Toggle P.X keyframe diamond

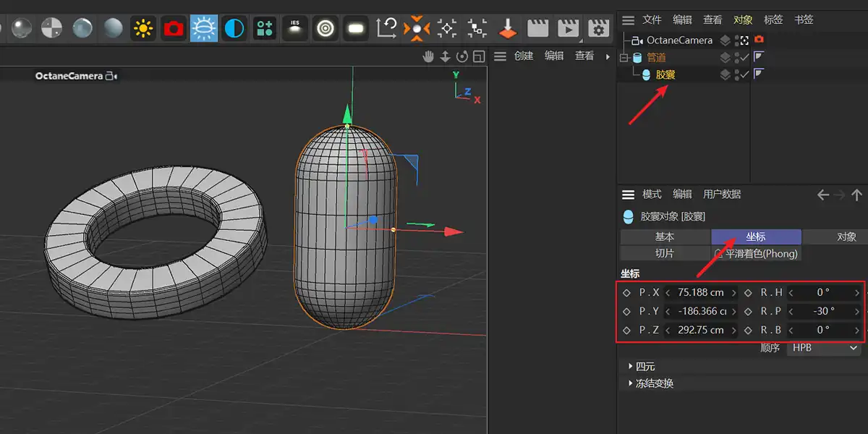tap(626, 293)
